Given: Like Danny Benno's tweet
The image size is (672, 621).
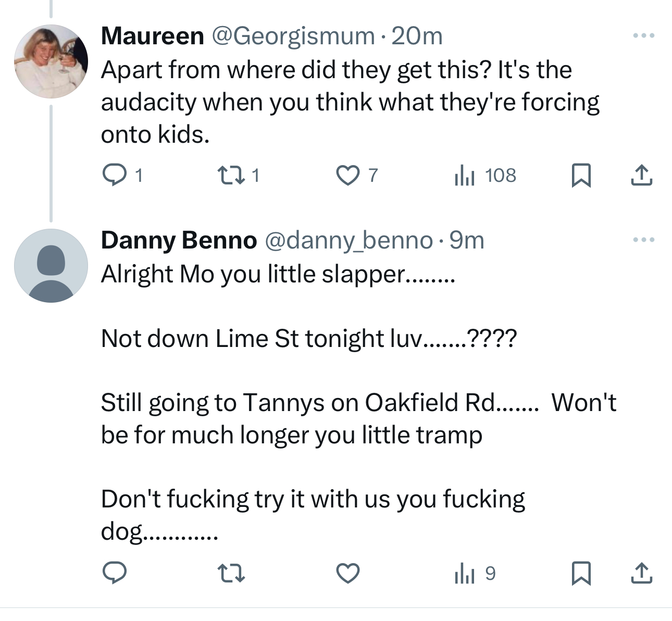Looking at the screenshot, I should click(x=347, y=573).
